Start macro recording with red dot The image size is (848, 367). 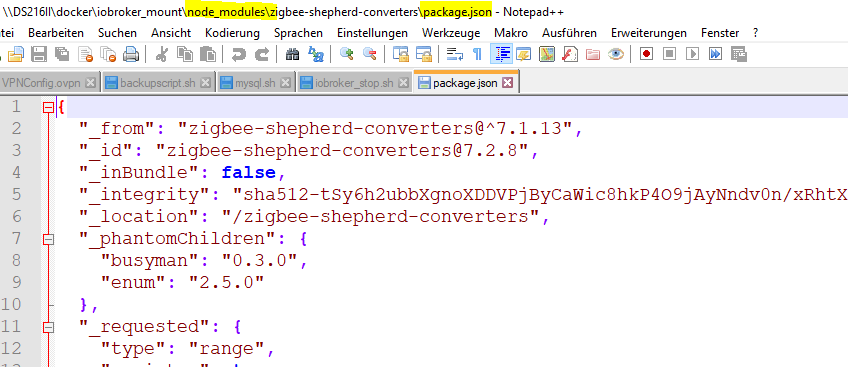[646, 54]
